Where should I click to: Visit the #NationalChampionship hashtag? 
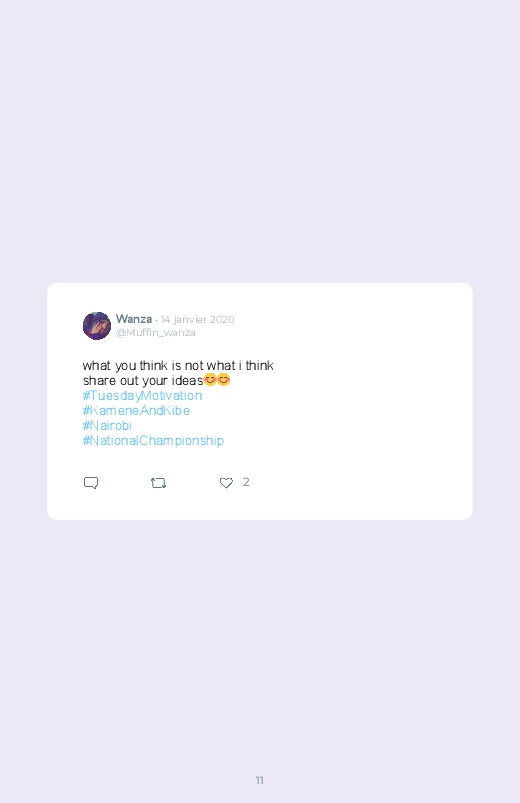(x=153, y=440)
